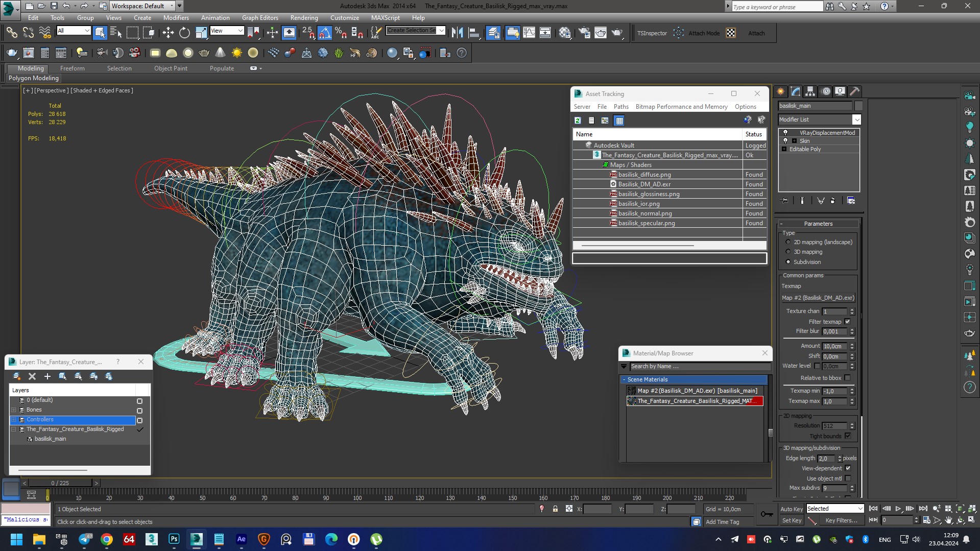Refresh the Asset Tracking list
This screenshot has width=980, height=551.
[x=578, y=121]
